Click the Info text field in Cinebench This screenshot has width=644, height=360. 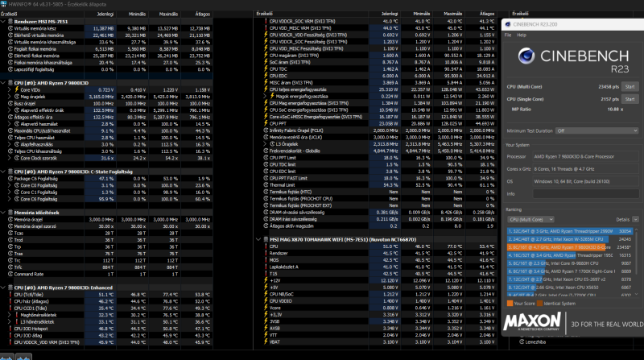[x=586, y=194]
